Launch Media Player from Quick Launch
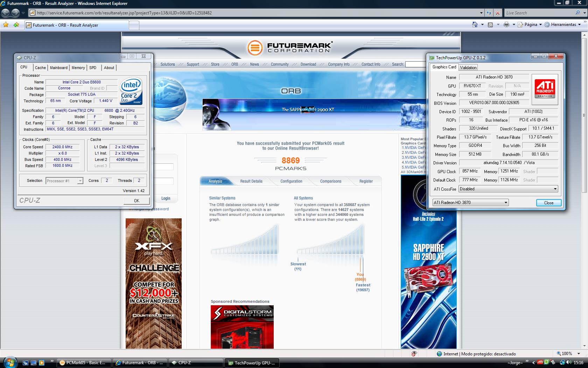Screen dimensions: 588x368 42,363
